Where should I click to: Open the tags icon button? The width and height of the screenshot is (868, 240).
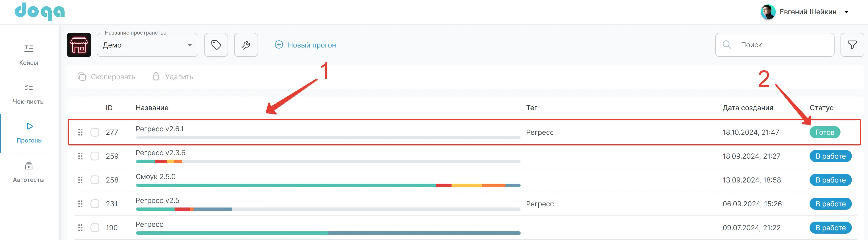click(x=216, y=45)
